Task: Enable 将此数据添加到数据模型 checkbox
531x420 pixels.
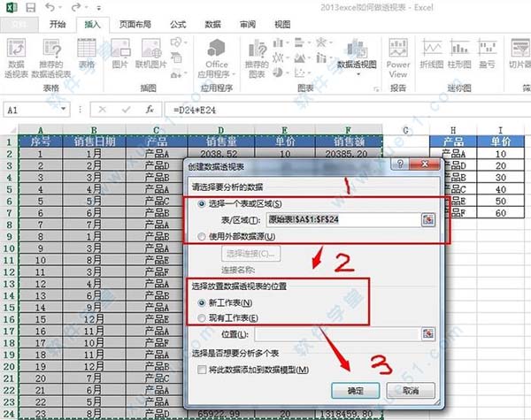Action: tap(202, 369)
